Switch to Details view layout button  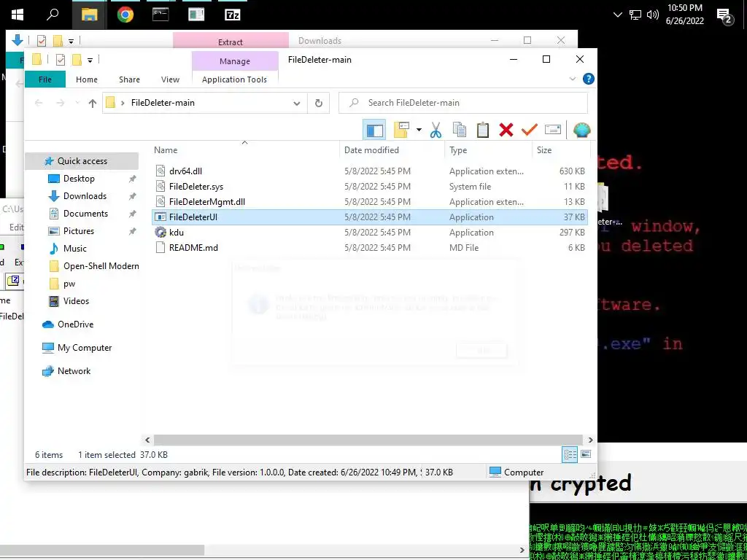tap(570, 454)
